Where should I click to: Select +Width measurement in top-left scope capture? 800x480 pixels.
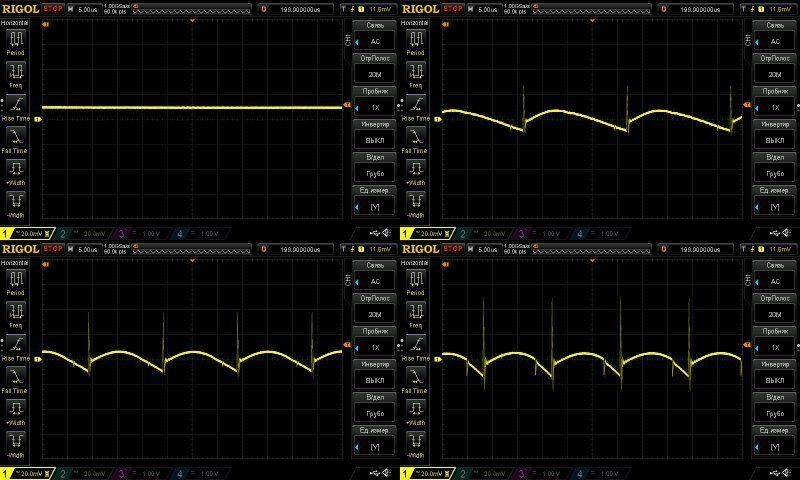tap(15, 173)
